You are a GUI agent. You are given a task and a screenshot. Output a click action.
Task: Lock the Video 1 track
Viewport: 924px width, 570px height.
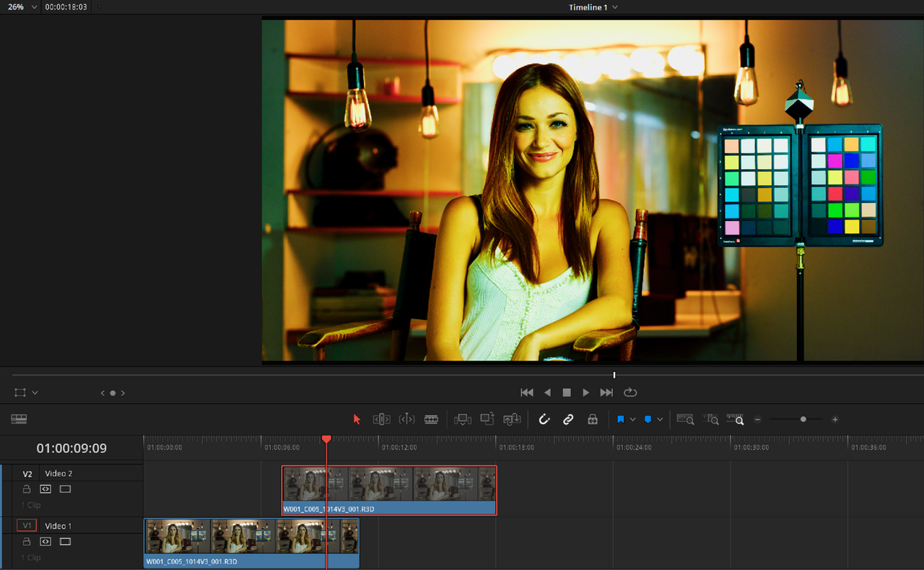pos(27,542)
